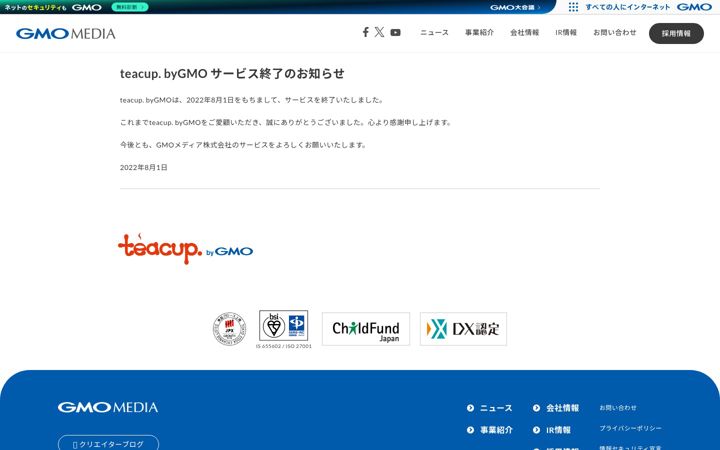Click arrow icon beside footer ニュース
The width and height of the screenshot is (720, 450).
[470, 408]
